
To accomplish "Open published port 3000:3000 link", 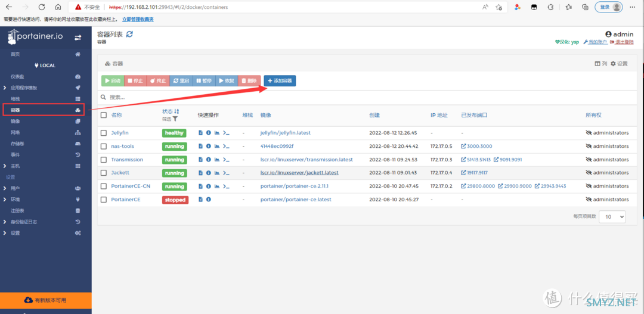I will click(476, 146).
